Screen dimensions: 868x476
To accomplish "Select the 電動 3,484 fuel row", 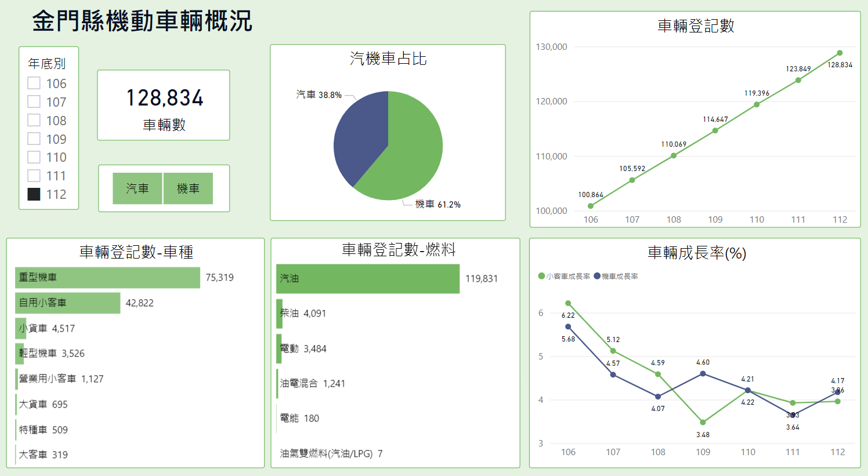I will click(x=302, y=348).
